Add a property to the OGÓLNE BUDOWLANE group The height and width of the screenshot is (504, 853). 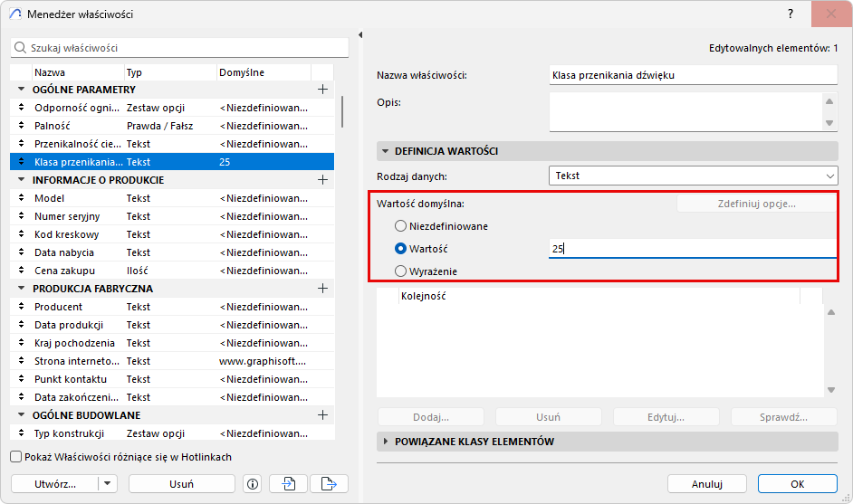322,415
